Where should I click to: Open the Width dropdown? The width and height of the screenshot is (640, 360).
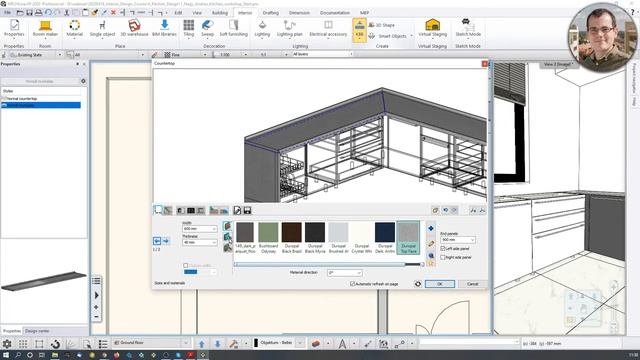pyautogui.click(x=200, y=229)
